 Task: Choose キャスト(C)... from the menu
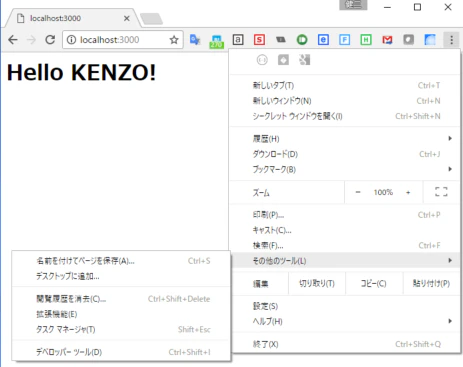click(x=345, y=230)
